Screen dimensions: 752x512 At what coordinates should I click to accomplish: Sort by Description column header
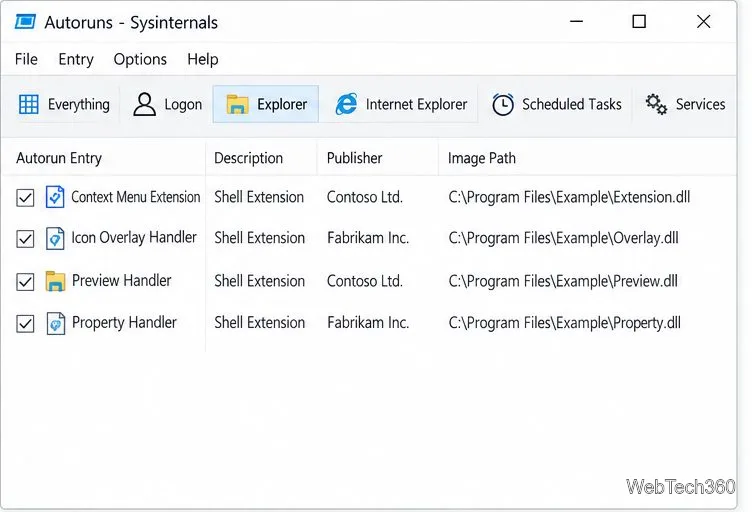point(248,158)
